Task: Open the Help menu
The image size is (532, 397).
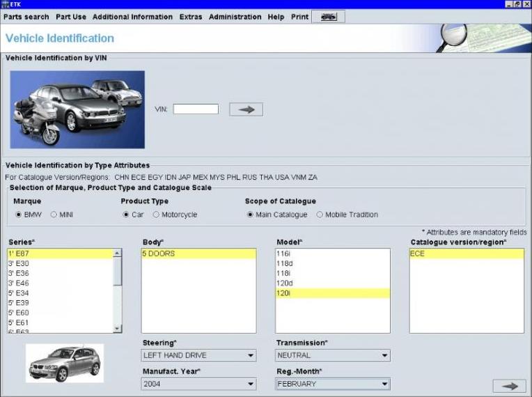Action: click(276, 17)
